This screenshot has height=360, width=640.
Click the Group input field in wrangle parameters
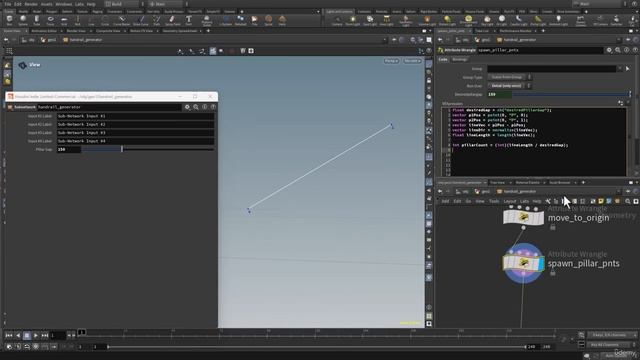coord(551,69)
